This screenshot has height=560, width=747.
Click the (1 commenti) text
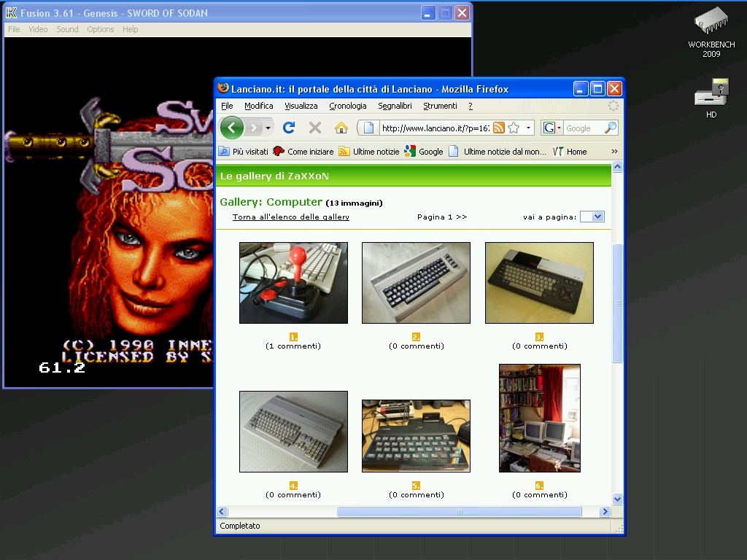point(293,346)
